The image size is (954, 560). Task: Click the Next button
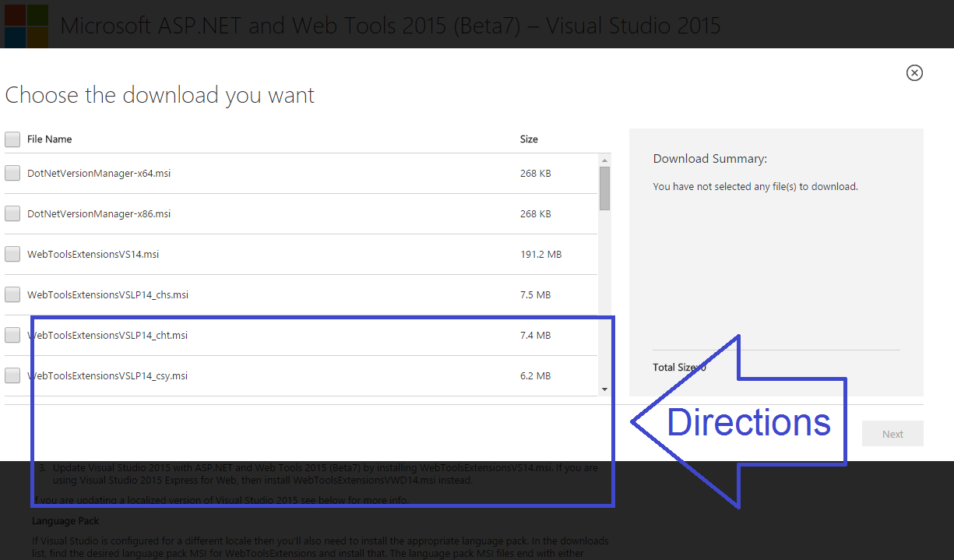(892, 434)
